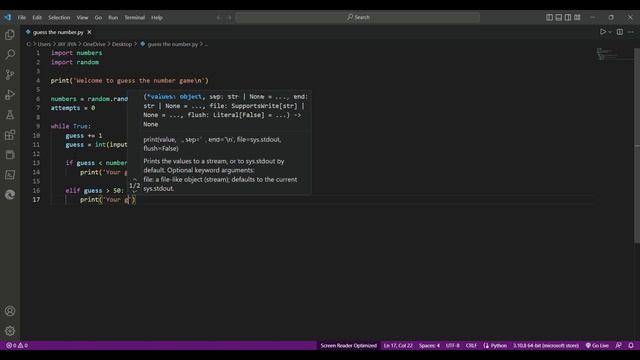Click the 'while True:' line
Viewport: 640px width, 360px height.
click(71, 126)
